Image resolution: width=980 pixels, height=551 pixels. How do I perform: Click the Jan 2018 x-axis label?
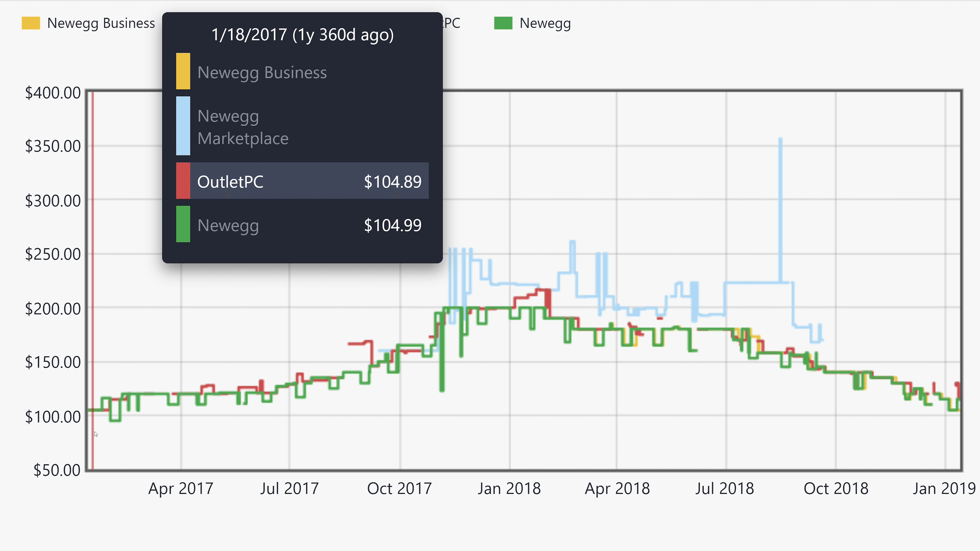[509, 489]
